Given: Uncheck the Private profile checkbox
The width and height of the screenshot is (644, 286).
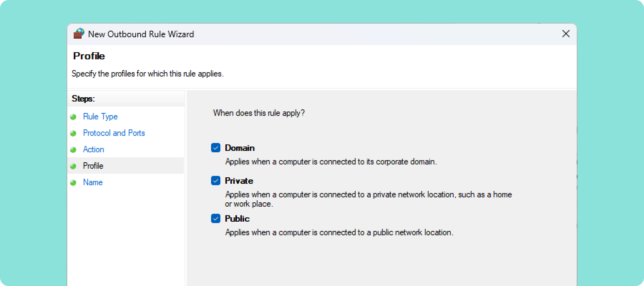Looking at the screenshot, I should pyautogui.click(x=216, y=181).
